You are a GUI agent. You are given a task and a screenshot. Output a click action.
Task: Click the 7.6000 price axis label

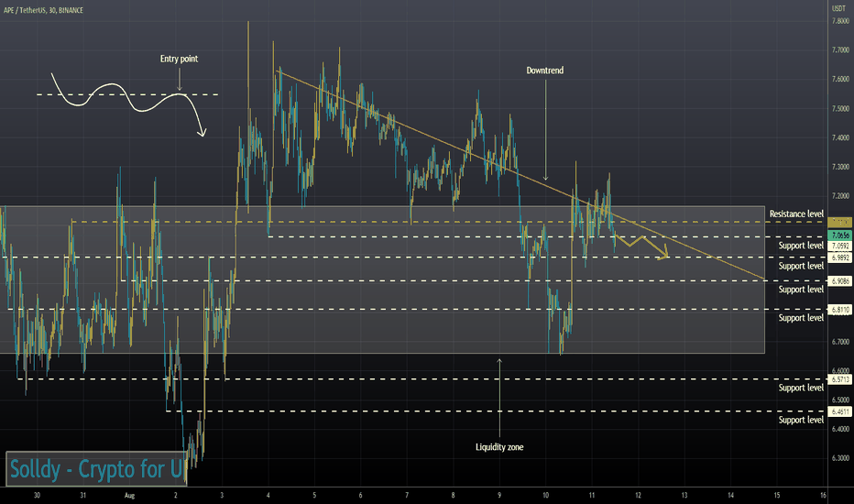(840, 79)
